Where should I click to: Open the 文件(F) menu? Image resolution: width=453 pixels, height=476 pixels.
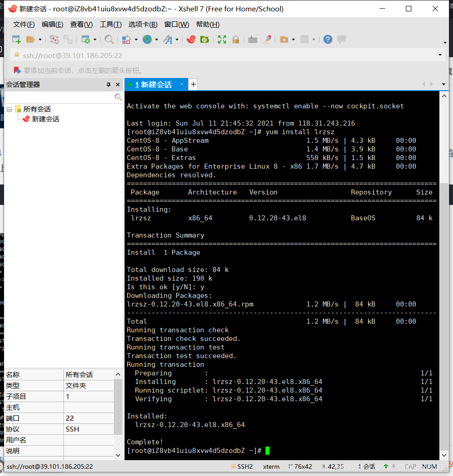click(x=24, y=24)
